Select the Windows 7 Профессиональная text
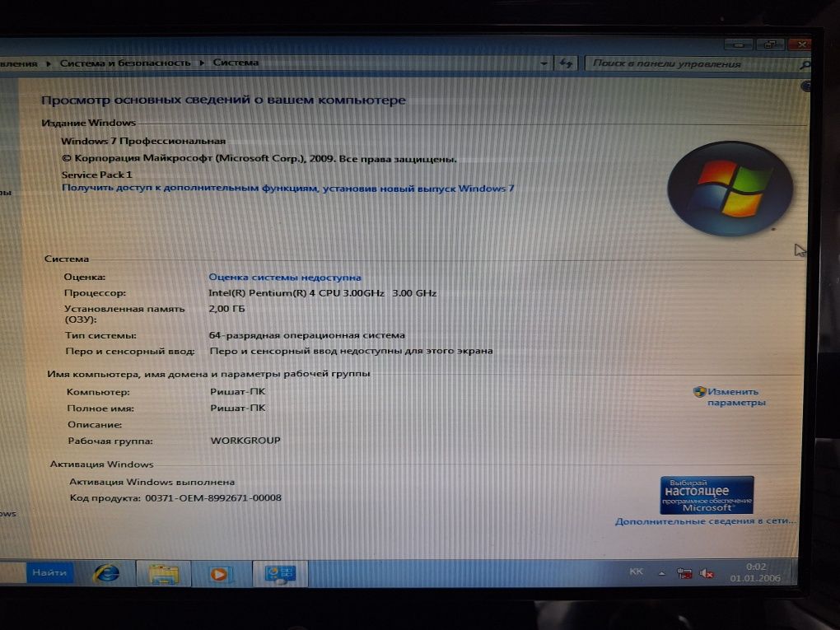Image resolution: width=840 pixels, height=630 pixels. click(143, 142)
